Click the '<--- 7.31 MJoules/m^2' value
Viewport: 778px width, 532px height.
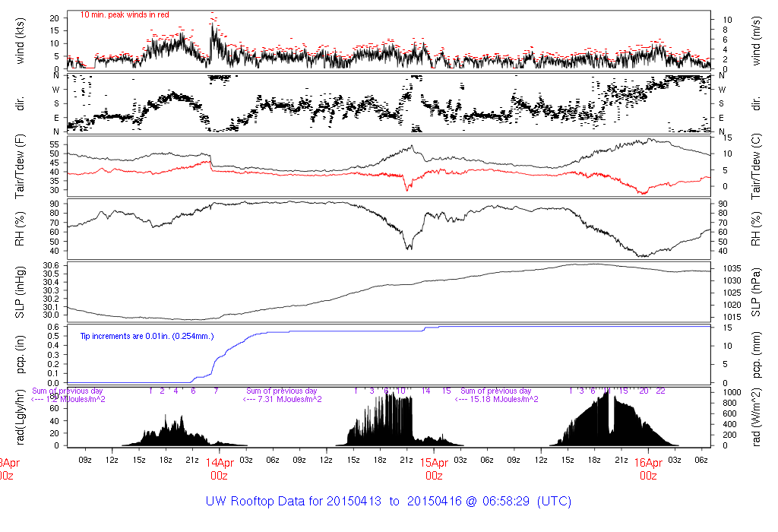coord(283,399)
